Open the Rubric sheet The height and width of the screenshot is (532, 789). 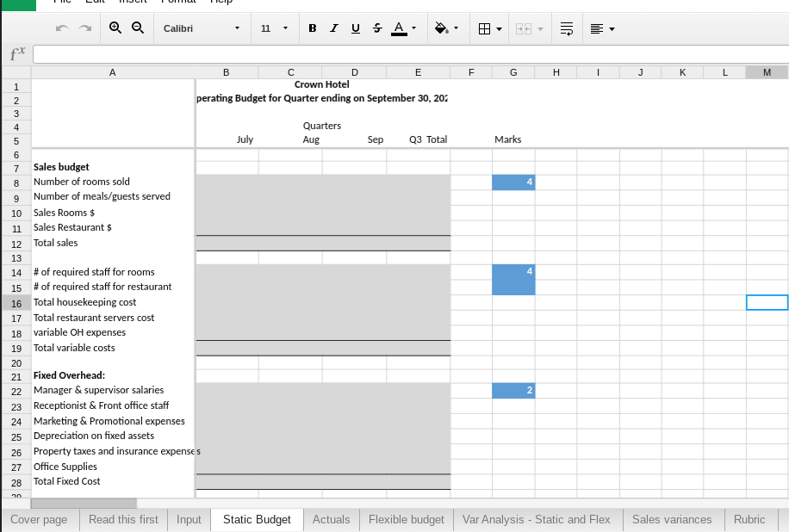pos(749,519)
